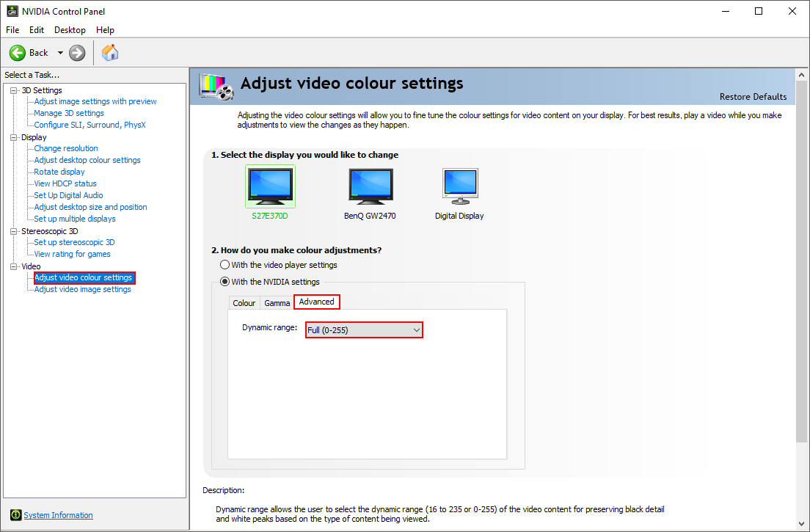810x532 pixels.
Task: Click the vertical scrollbar thumb
Action: 802,262
